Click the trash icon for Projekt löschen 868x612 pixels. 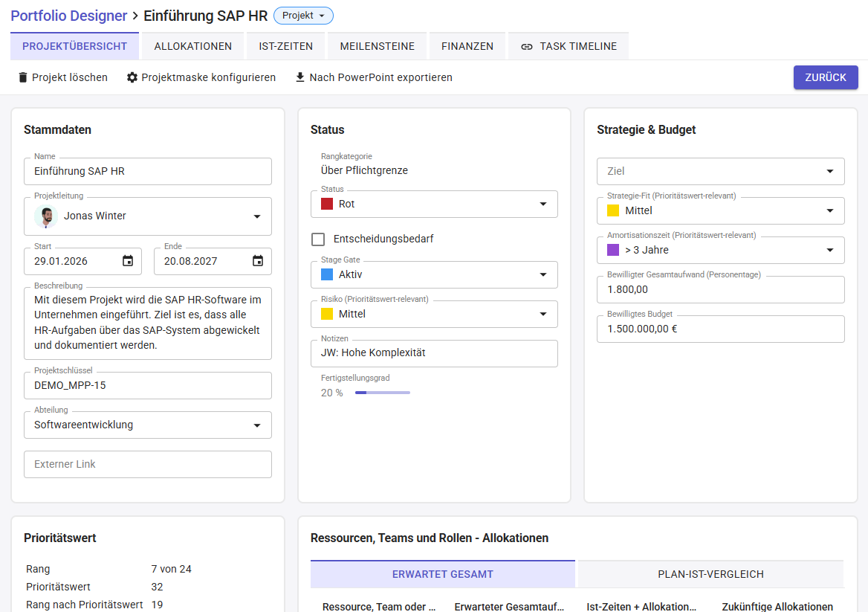23,77
